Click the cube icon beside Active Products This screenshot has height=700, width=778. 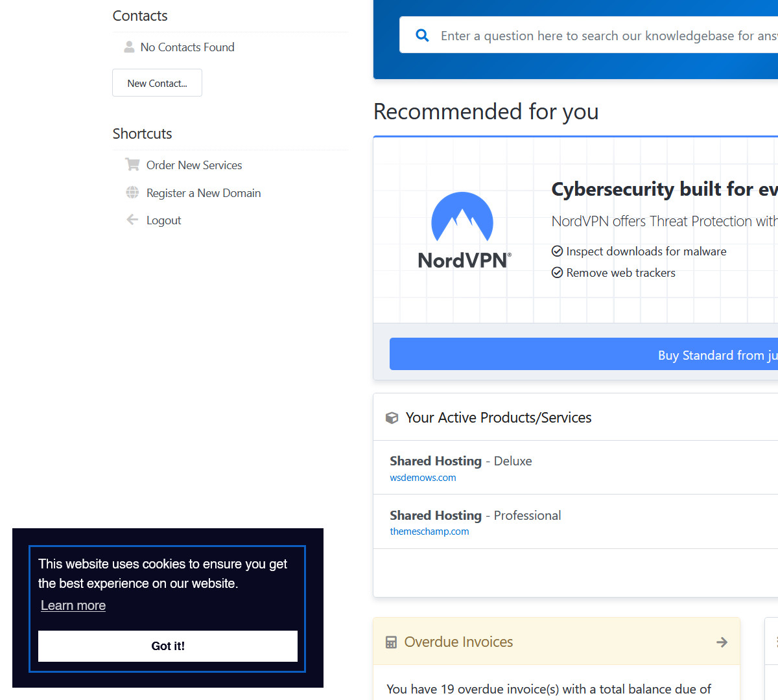point(392,418)
